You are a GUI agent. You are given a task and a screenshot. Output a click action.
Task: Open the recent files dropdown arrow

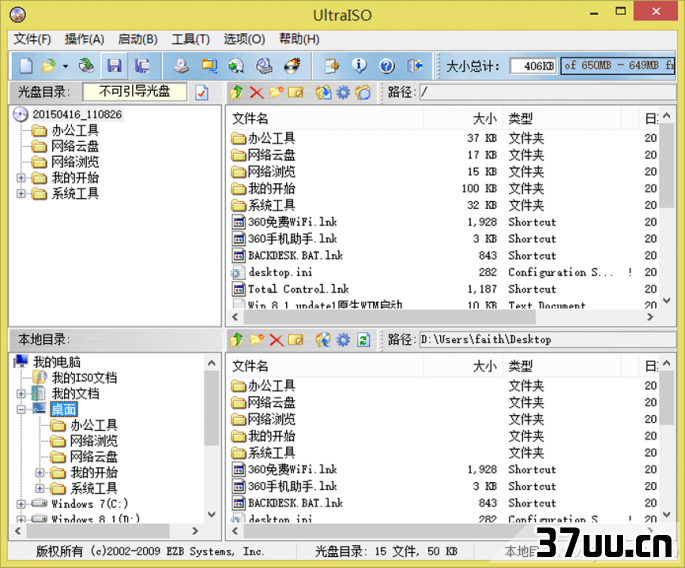pyautogui.click(x=66, y=66)
